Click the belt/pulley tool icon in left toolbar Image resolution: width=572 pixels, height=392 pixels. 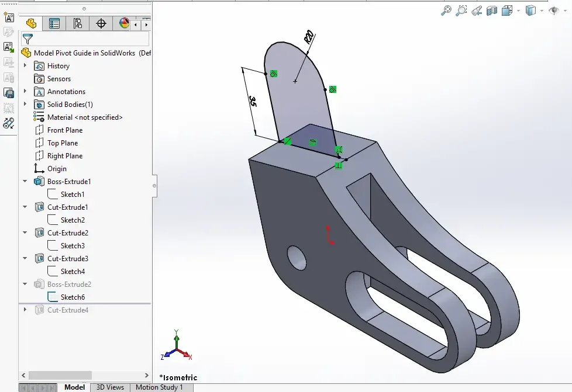pyautogui.click(x=9, y=123)
